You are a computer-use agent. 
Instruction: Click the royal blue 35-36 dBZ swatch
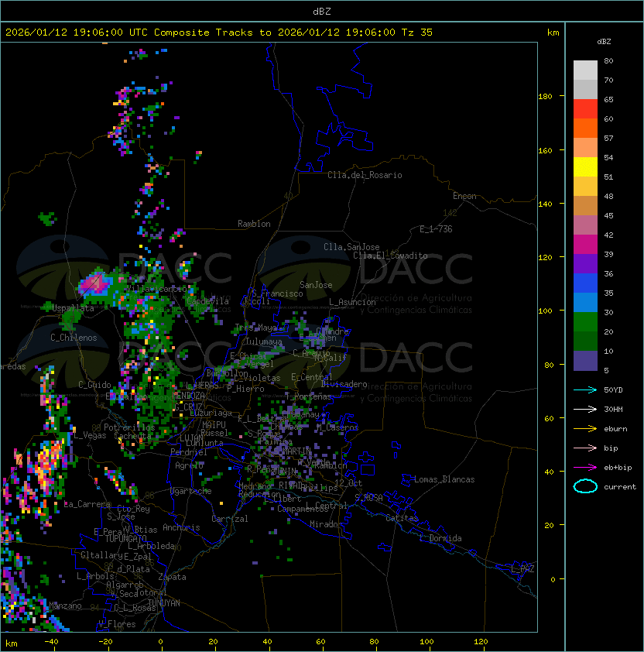(585, 283)
